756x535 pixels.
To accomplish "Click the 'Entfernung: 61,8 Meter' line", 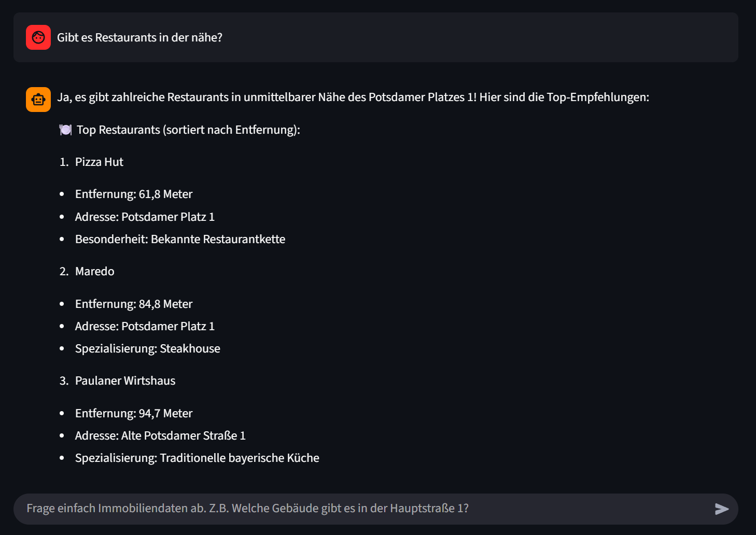I will [x=133, y=194].
